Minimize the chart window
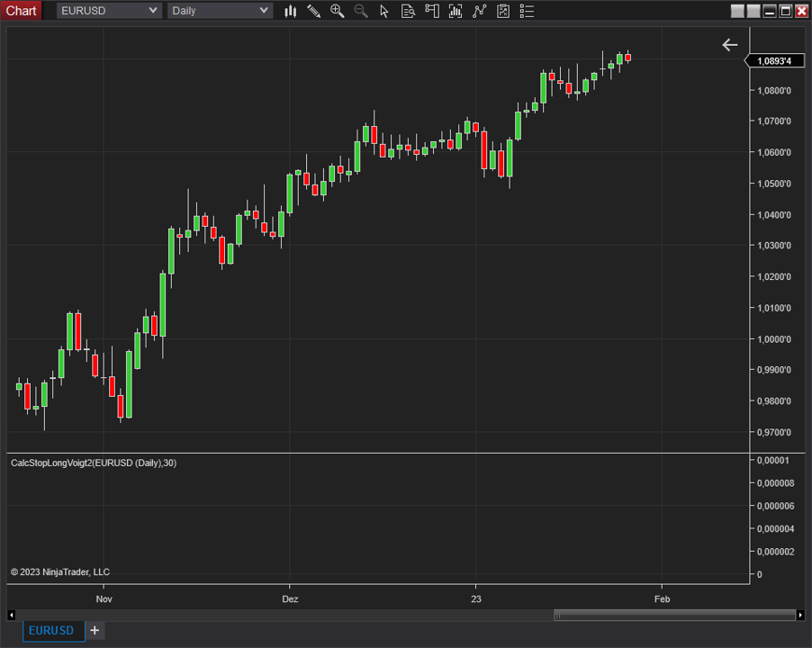Viewport: 812px width, 648px height. click(770, 11)
